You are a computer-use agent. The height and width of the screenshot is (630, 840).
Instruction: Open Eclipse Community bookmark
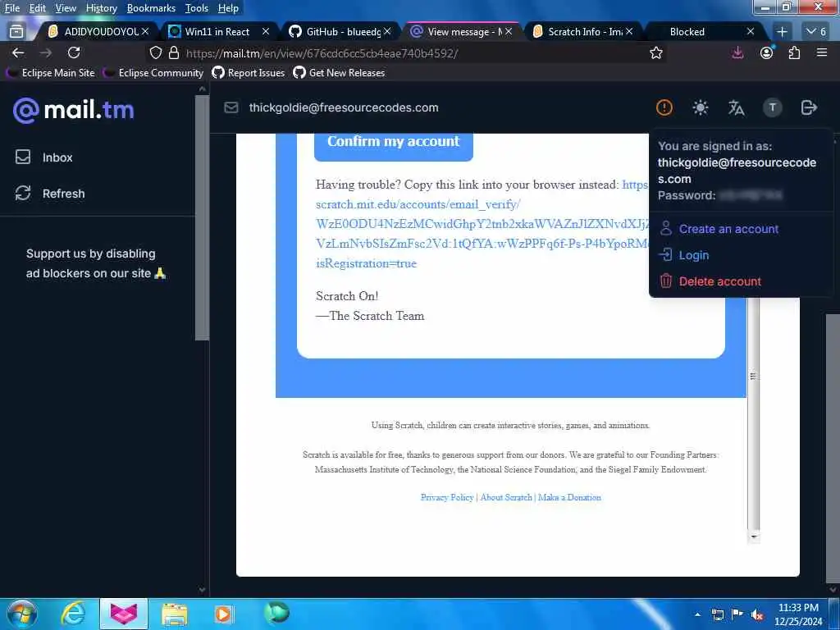pos(153,73)
